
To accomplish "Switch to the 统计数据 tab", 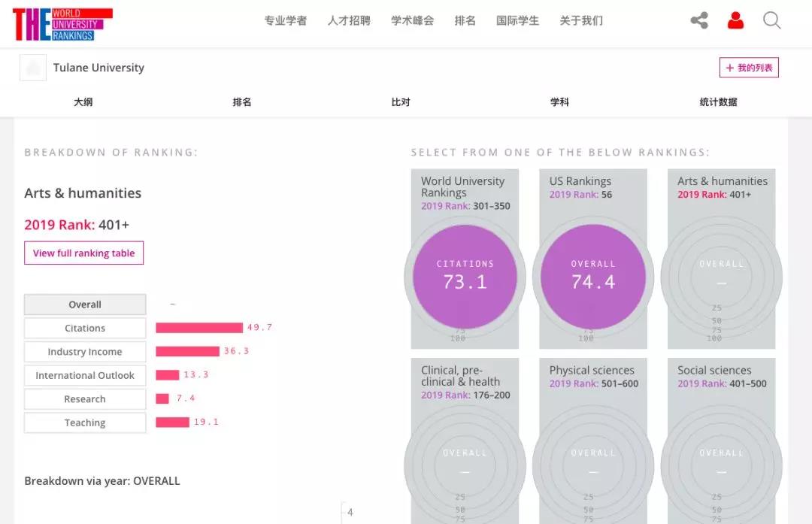I will coord(718,102).
